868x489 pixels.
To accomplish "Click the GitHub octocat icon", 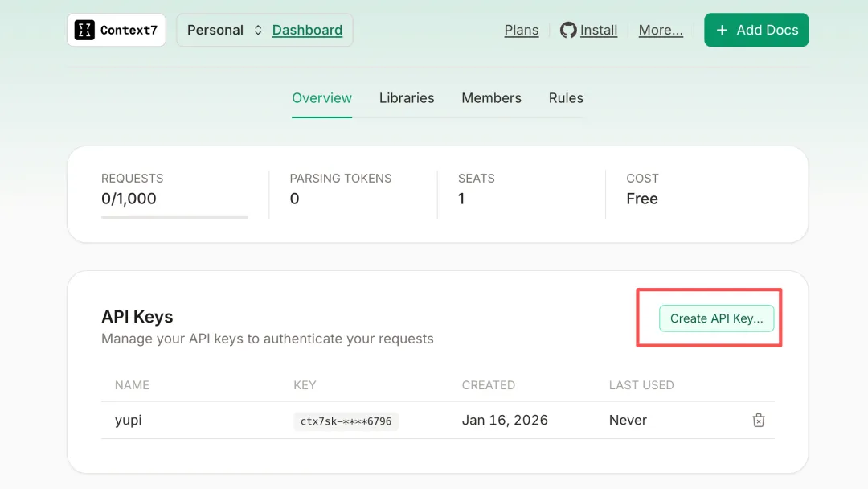I will pyautogui.click(x=568, y=31).
